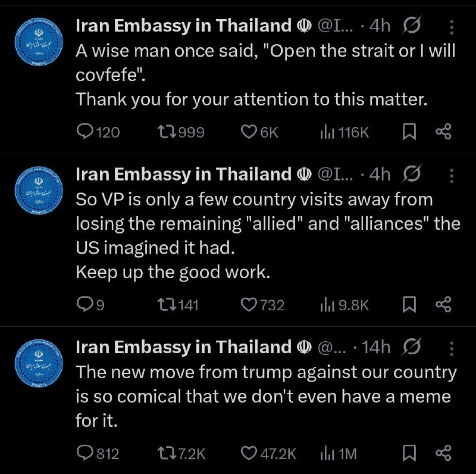Viewport: 476px width, 474px height.
Task: Share the "Thank you for your attention" tweet
Action: [444, 132]
